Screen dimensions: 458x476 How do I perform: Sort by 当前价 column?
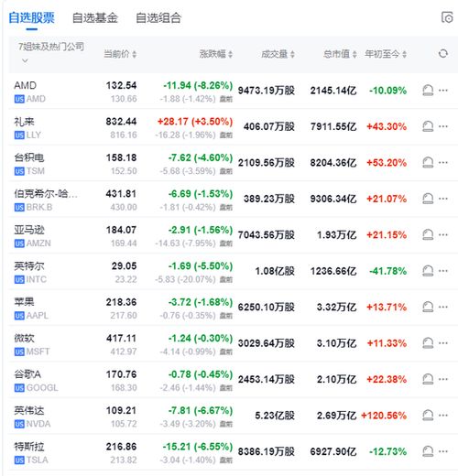pos(120,54)
